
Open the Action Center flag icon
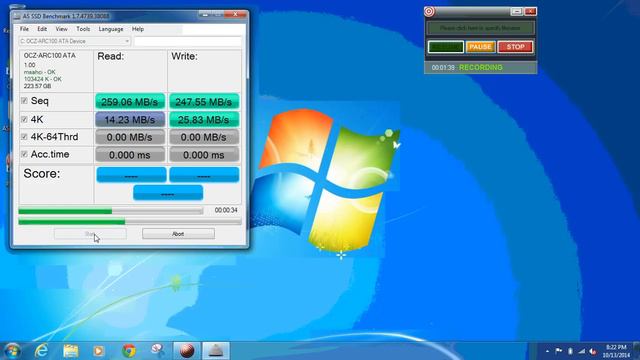(559, 351)
